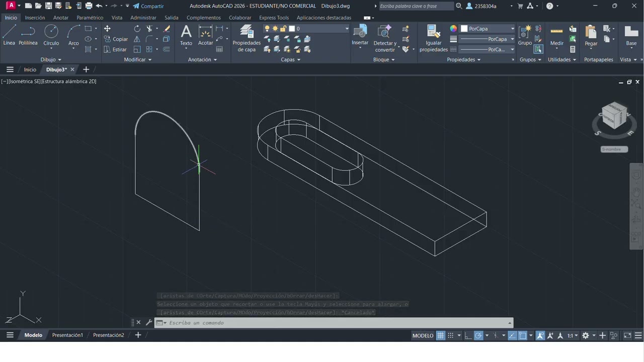Click the Tabla icon in Anotación panel

tap(219, 49)
